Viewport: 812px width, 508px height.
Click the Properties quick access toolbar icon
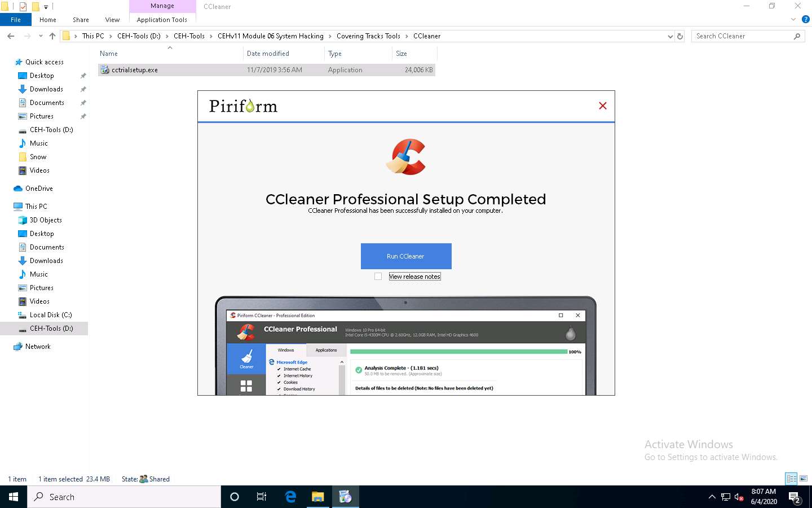(23, 7)
